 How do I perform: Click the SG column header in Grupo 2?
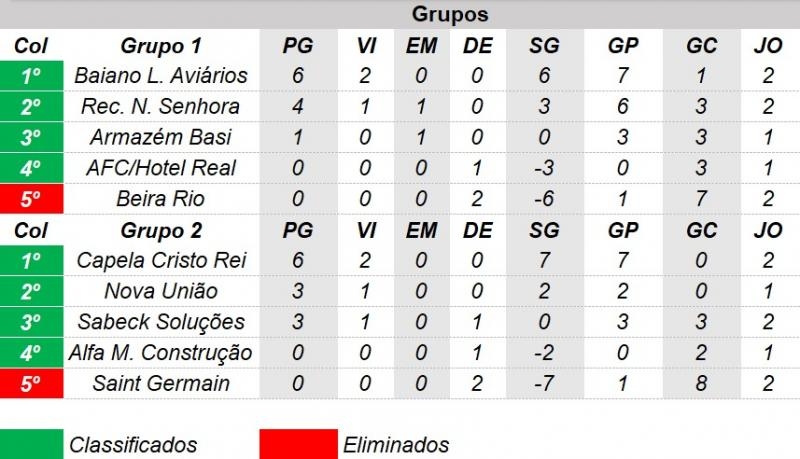(x=544, y=231)
